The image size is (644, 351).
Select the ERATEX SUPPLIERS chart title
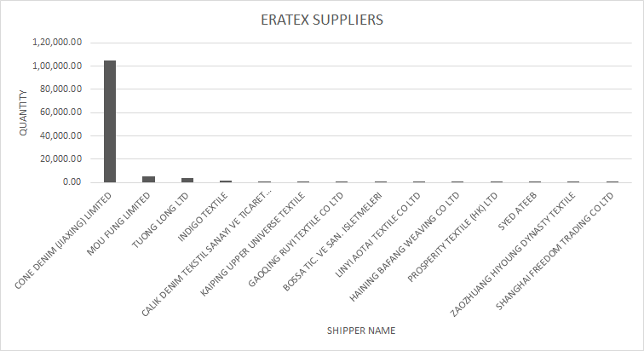click(x=322, y=20)
